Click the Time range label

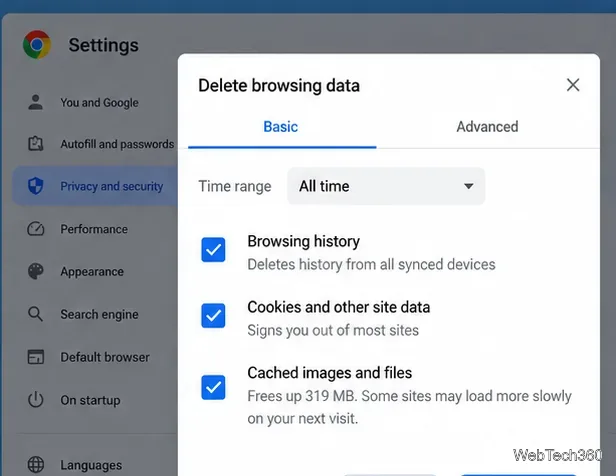tap(235, 186)
